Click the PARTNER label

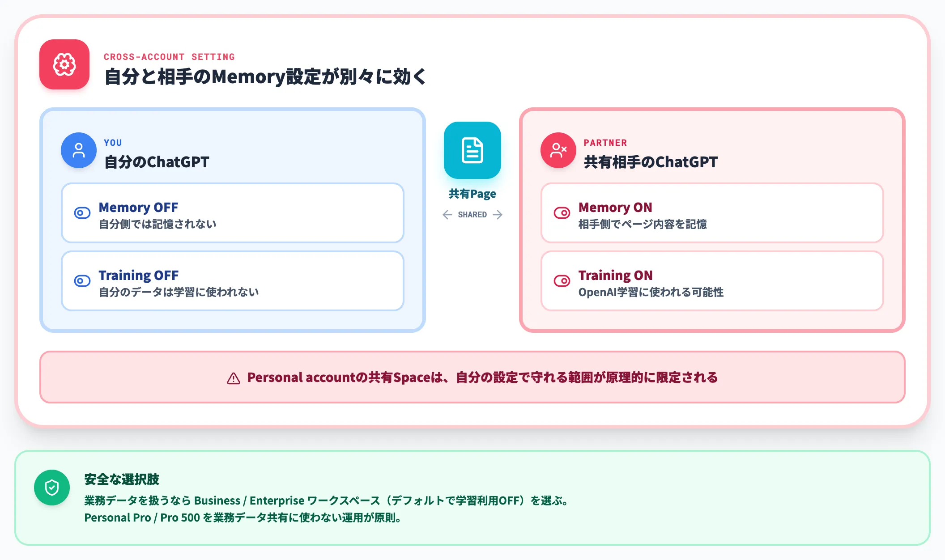click(605, 143)
